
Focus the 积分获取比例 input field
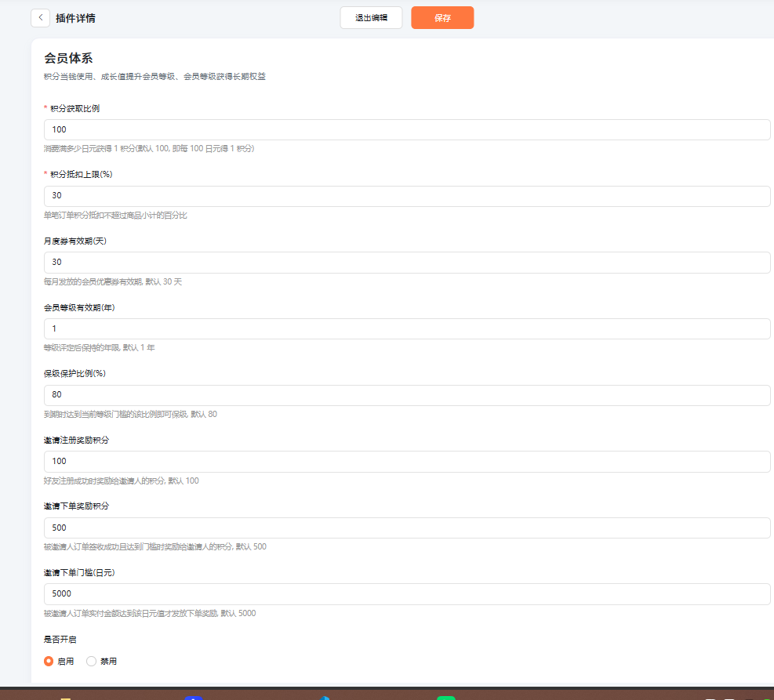[x=407, y=130]
